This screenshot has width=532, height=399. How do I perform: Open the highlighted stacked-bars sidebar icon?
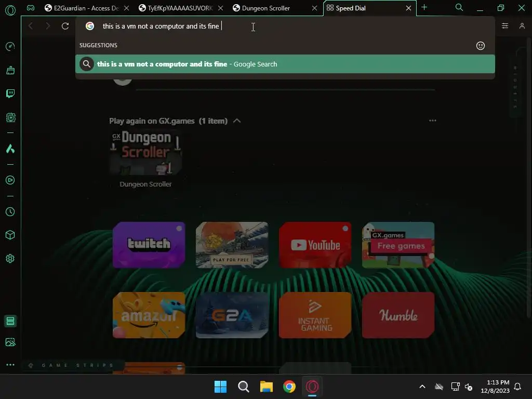point(10,321)
